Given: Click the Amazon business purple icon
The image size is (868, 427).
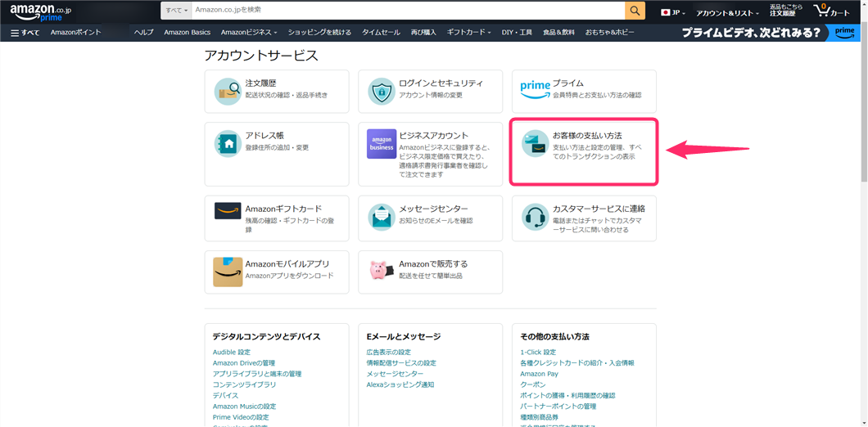Looking at the screenshot, I should pyautogui.click(x=382, y=144).
